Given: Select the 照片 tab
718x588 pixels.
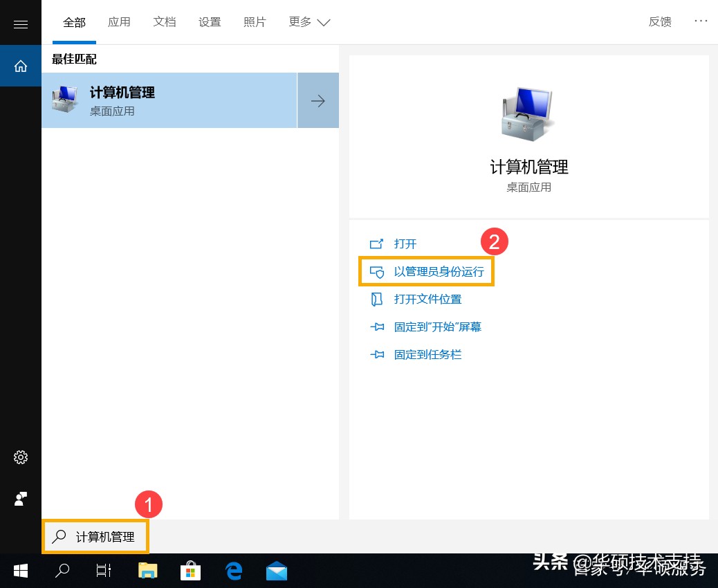Looking at the screenshot, I should pos(255,21).
